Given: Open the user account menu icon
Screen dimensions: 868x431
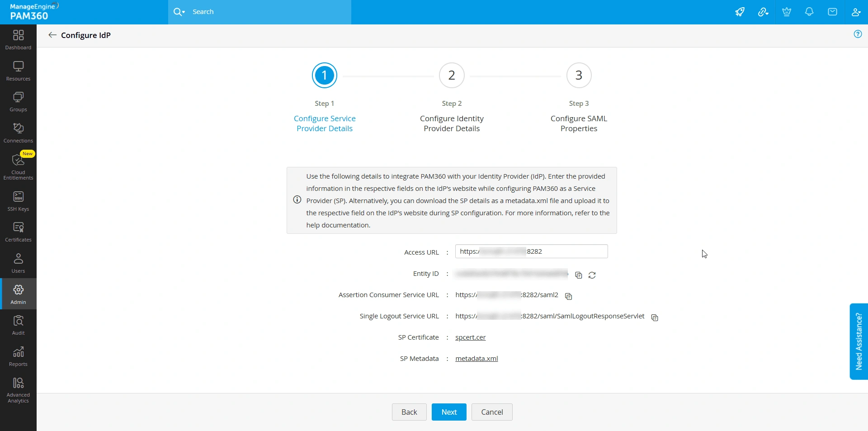Looking at the screenshot, I should 856,12.
